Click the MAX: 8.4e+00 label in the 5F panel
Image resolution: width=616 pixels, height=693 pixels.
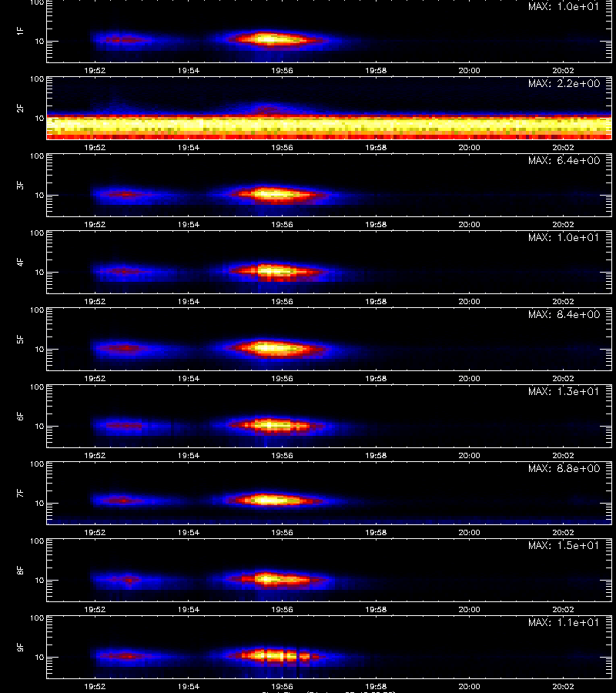click(564, 315)
